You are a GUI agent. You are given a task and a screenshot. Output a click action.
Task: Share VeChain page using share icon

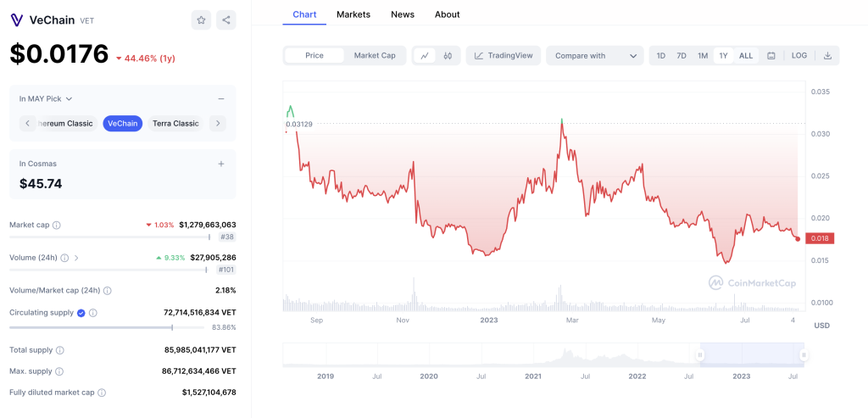point(225,20)
